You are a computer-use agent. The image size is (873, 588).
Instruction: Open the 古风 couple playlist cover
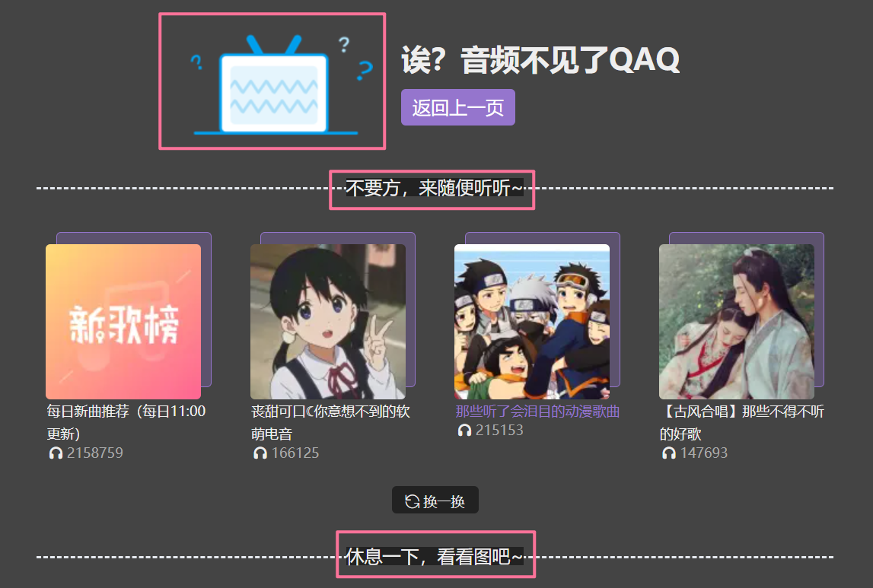(736, 322)
